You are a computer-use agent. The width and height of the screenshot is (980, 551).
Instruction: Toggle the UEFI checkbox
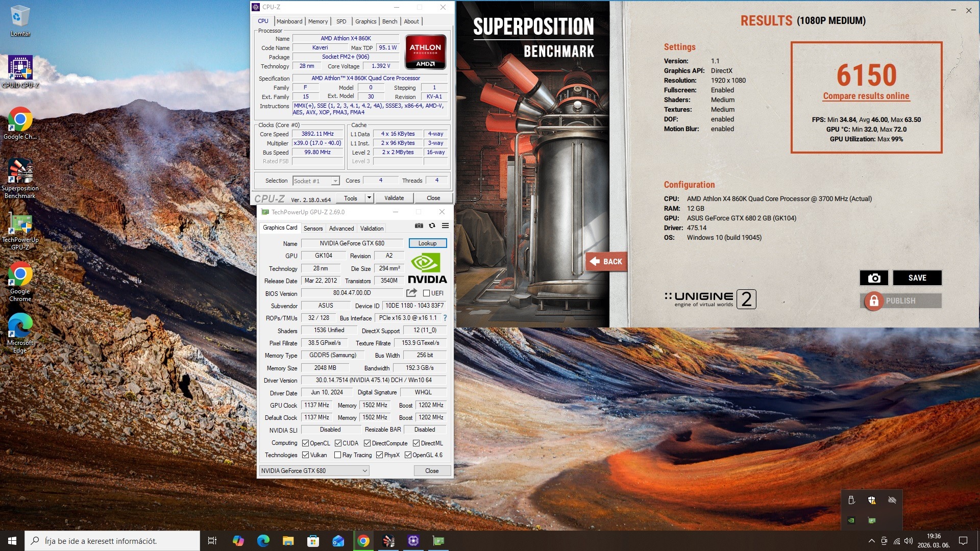pos(426,293)
